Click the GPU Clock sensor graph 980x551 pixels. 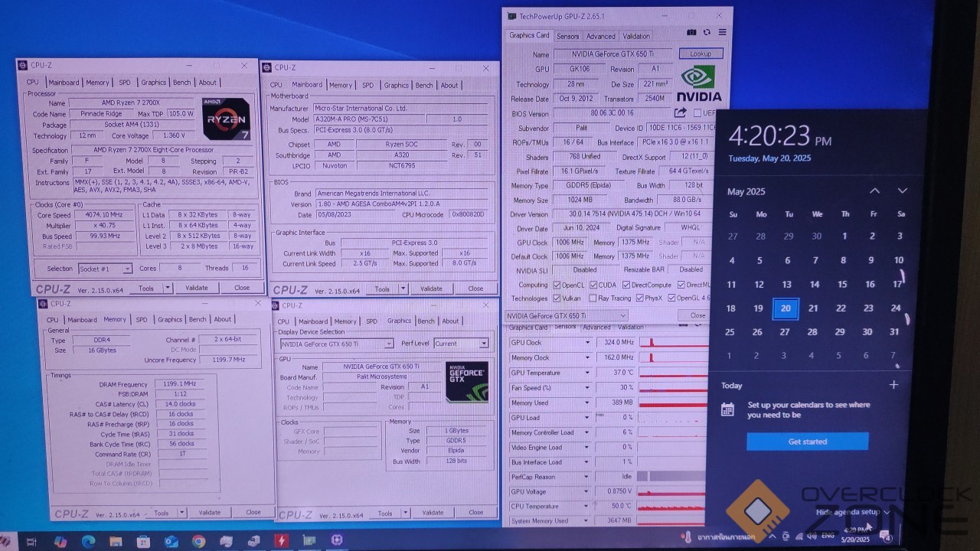click(674, 343)
